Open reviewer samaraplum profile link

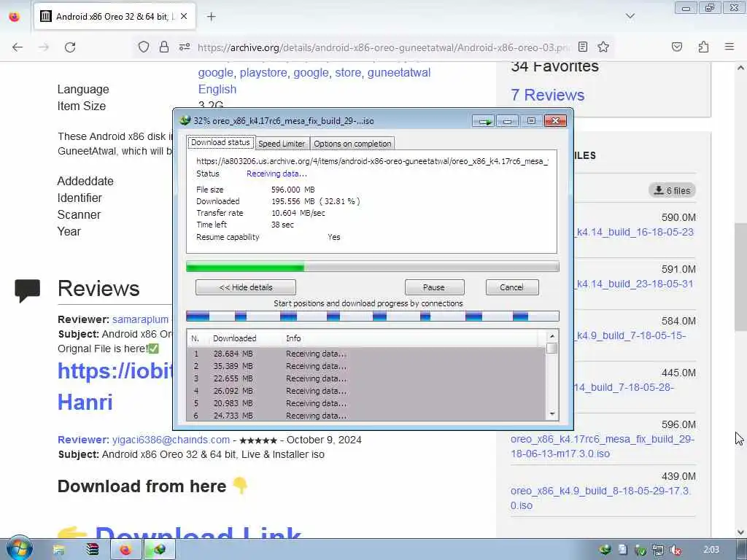coord(140,319)
